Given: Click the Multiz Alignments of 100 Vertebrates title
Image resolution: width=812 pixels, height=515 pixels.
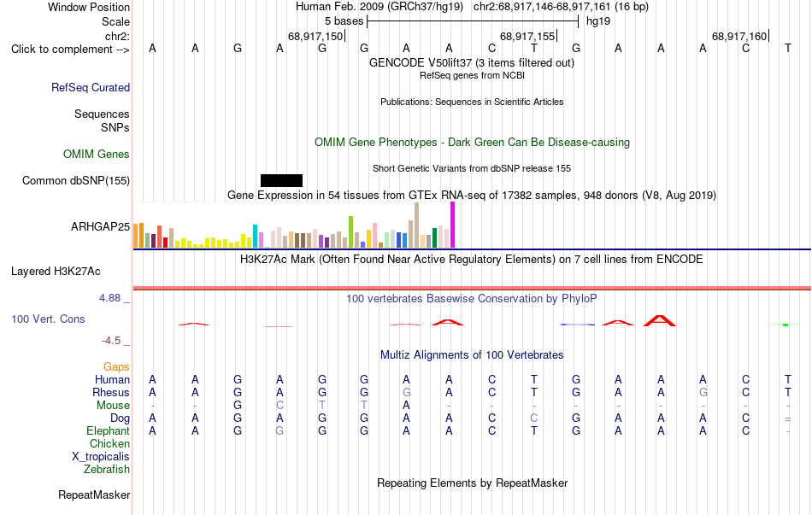Looking at the screenshot, I should [x=472, y=355].
